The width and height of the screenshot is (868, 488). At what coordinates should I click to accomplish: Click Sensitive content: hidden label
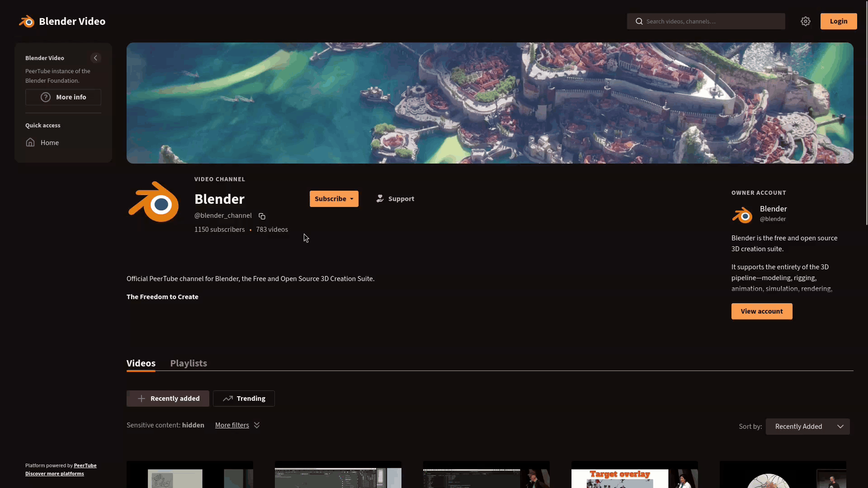tap(165, 425)
